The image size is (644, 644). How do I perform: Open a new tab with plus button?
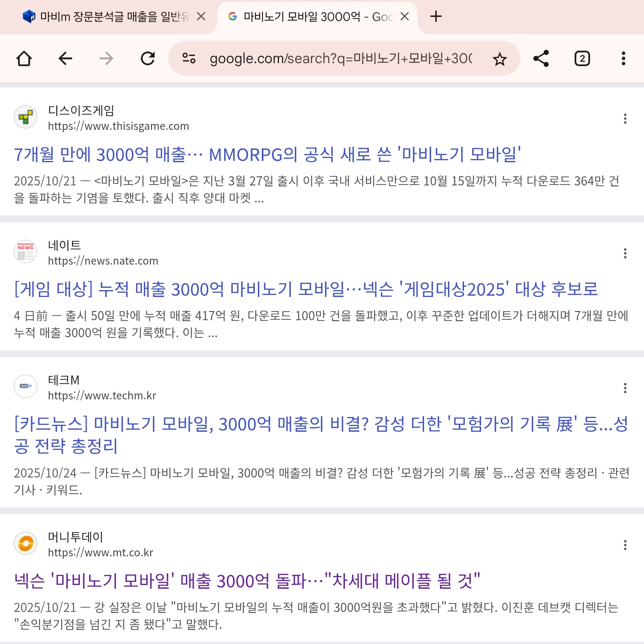436,16
